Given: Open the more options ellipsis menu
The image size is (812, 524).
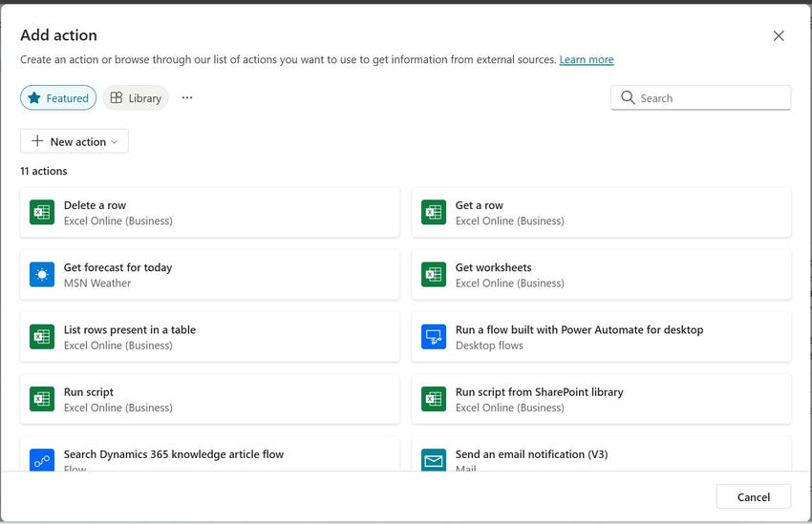Looking at the screenshot, I should pyautogui.click(x=187, y=97).
